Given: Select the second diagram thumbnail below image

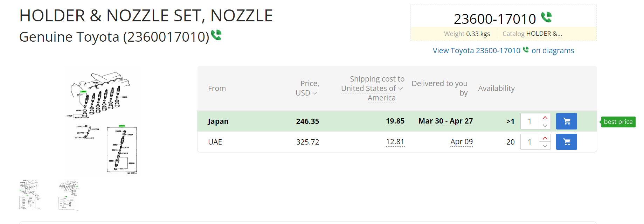Looking at the screenshot, I should coord(69,195).
